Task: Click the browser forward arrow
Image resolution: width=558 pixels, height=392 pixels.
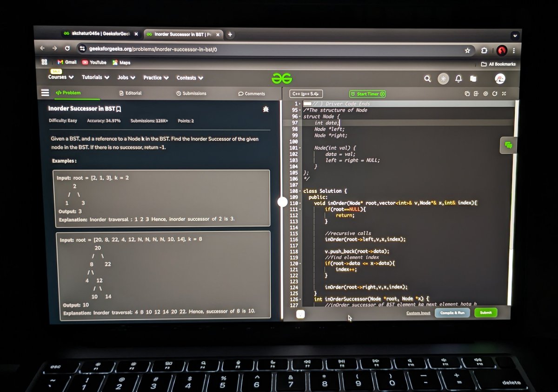Action: (x=54, y=48)
